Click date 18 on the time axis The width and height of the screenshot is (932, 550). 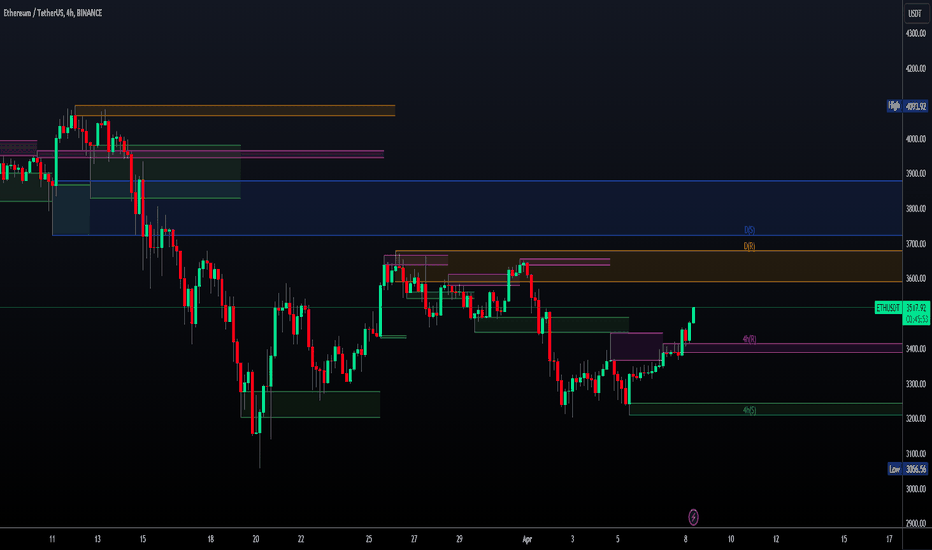[x=210, y=539]
